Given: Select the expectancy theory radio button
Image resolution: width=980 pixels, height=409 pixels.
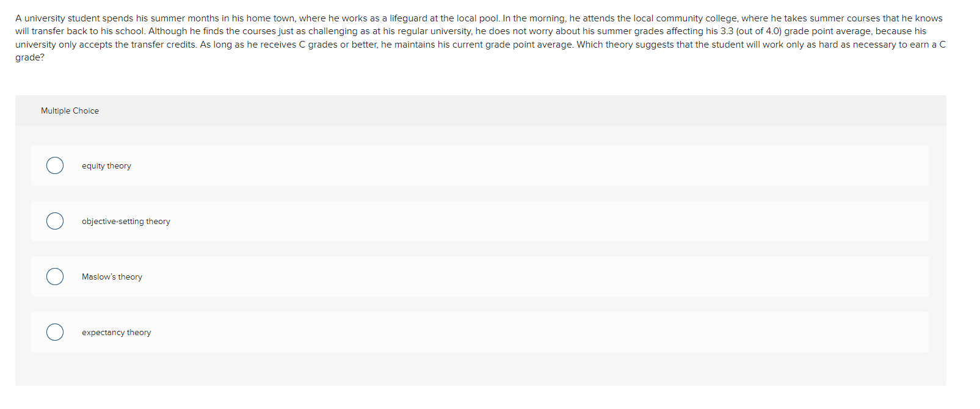Looking at the screenshot, I should [x=54, y=332].
